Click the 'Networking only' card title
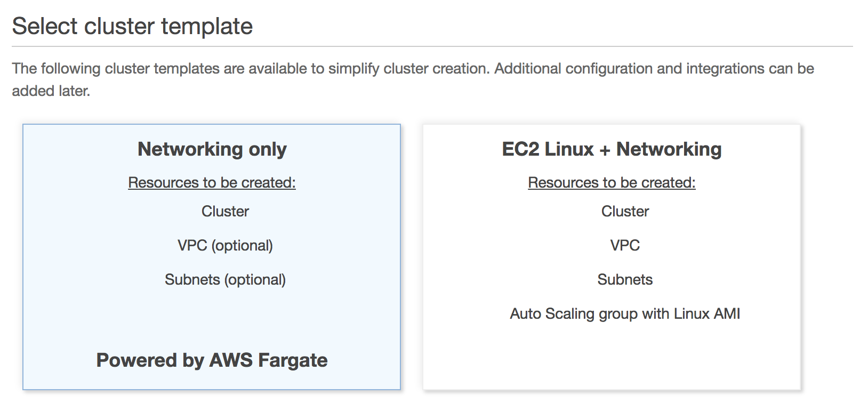The width and height of the screenshot is (868, 419). (212, 149)
